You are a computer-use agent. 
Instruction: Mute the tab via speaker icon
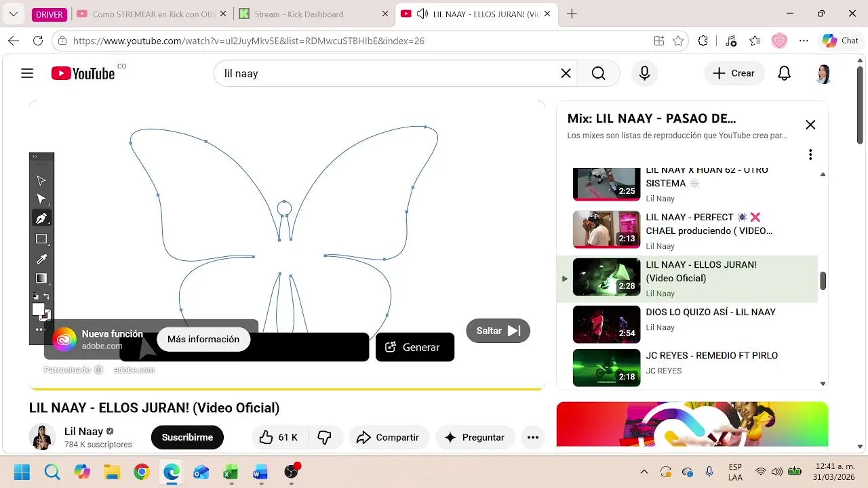click(422, 14)
